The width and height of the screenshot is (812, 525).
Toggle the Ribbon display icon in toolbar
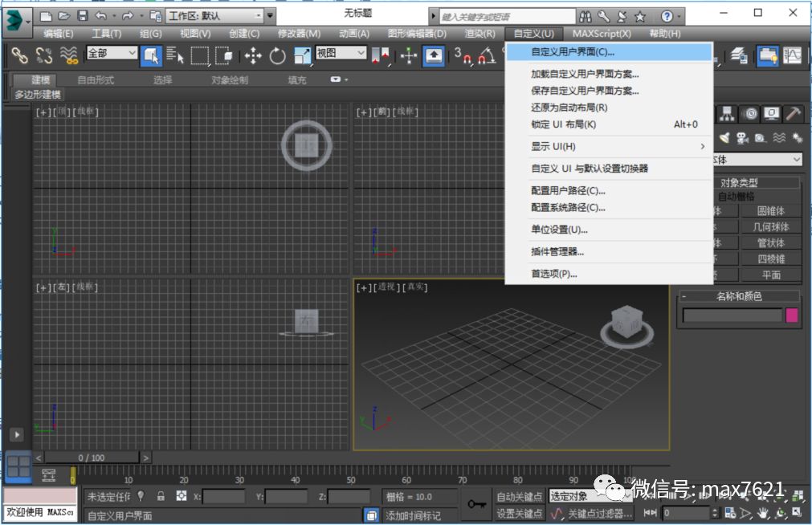pyautogui.click(x=768, y=55)
